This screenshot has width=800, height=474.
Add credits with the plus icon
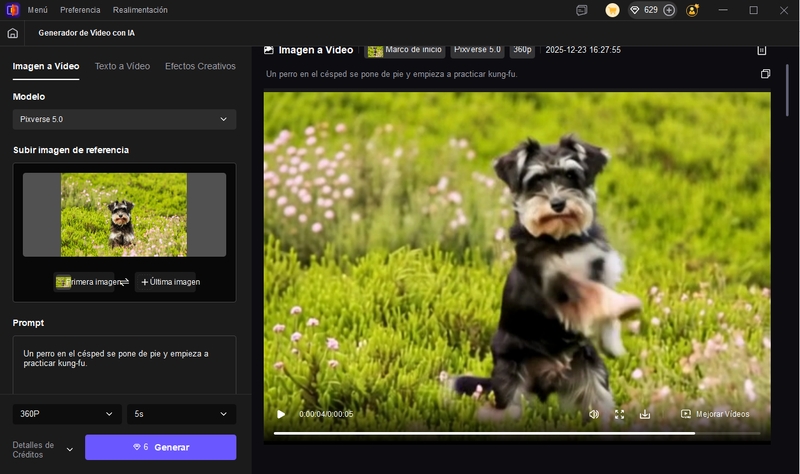669,10
